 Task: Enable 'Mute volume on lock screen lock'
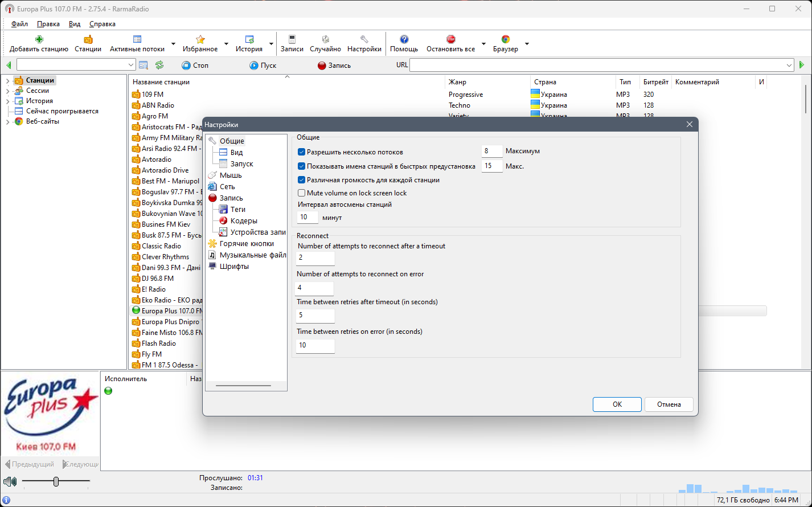[x=302, y=193]
